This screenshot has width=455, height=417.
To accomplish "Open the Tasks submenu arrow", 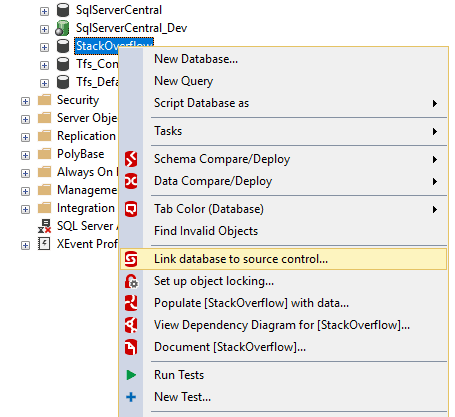I will (435, 131).
